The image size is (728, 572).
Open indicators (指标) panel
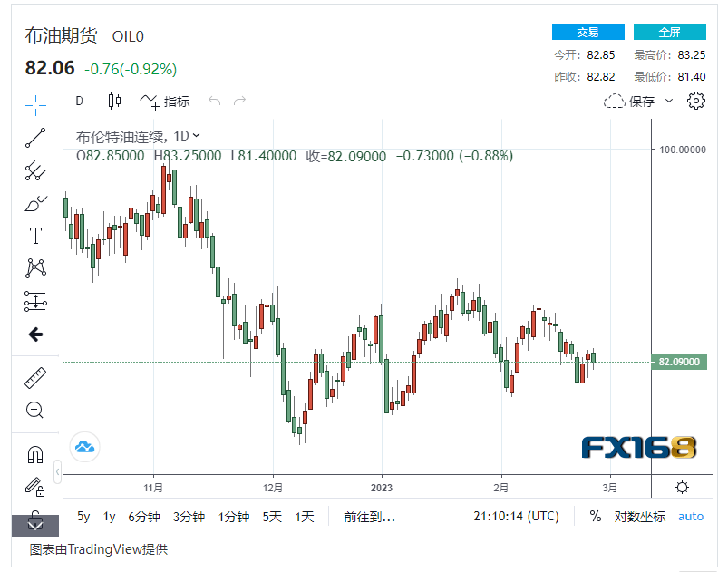click(x=165, y=102)
